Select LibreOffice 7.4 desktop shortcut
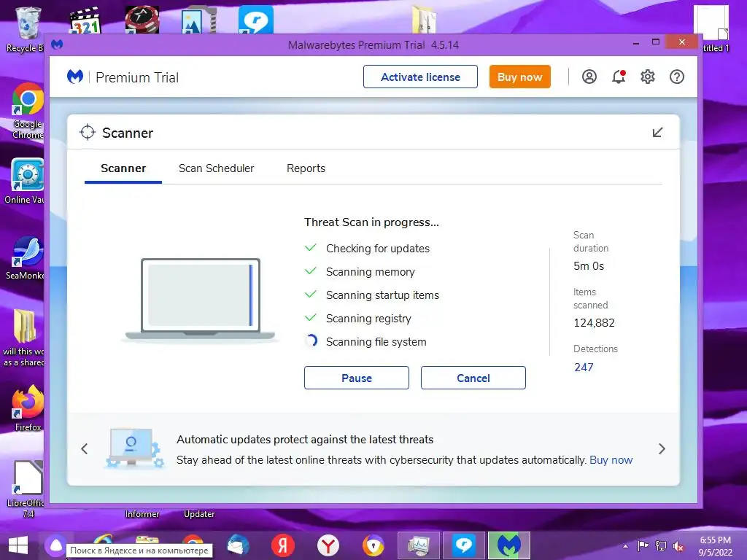The image size is (747, 560). pyautogui.click(x=28, y=489)
